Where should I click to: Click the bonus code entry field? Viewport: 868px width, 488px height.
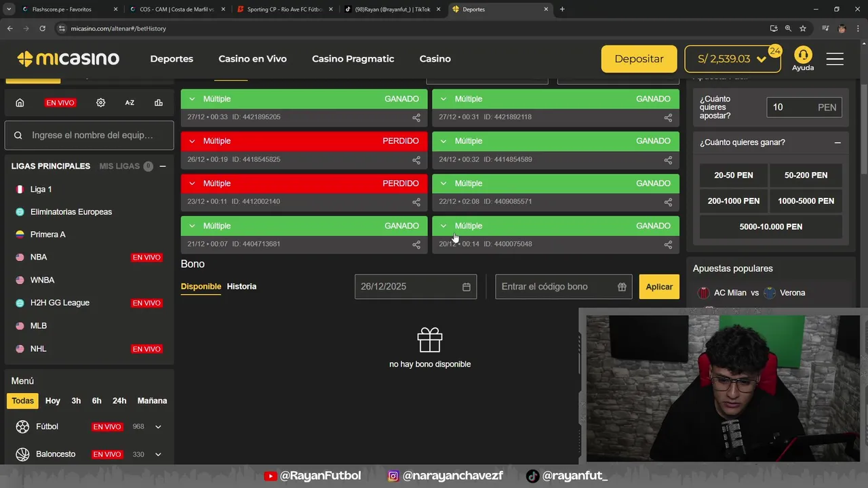[x=564, y=287]
